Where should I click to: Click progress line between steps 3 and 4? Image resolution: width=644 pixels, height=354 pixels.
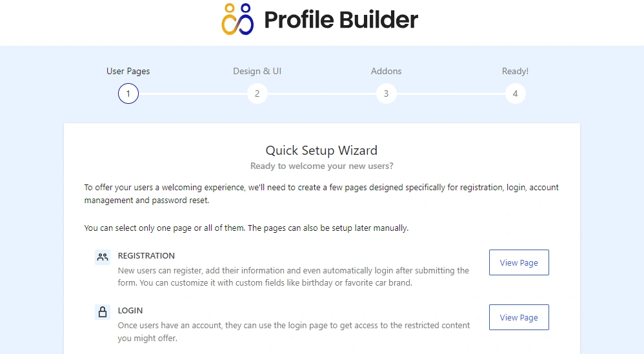[x=450, y=94]
